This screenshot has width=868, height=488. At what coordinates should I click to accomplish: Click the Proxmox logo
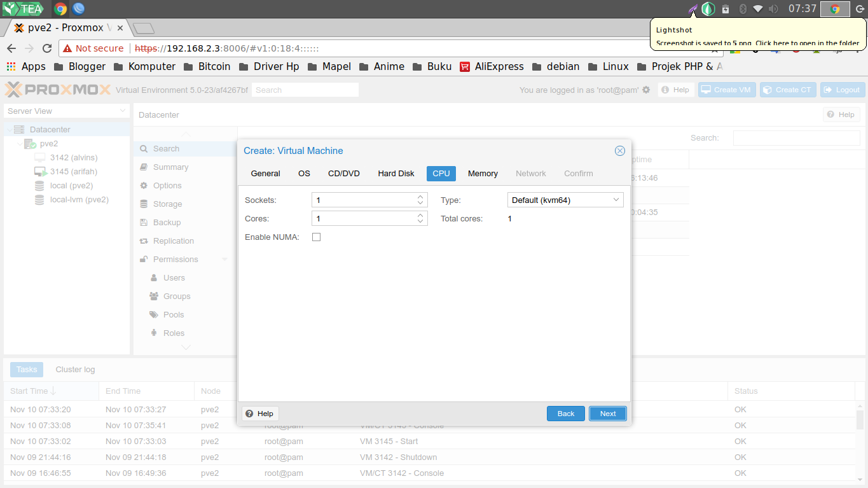58,90
